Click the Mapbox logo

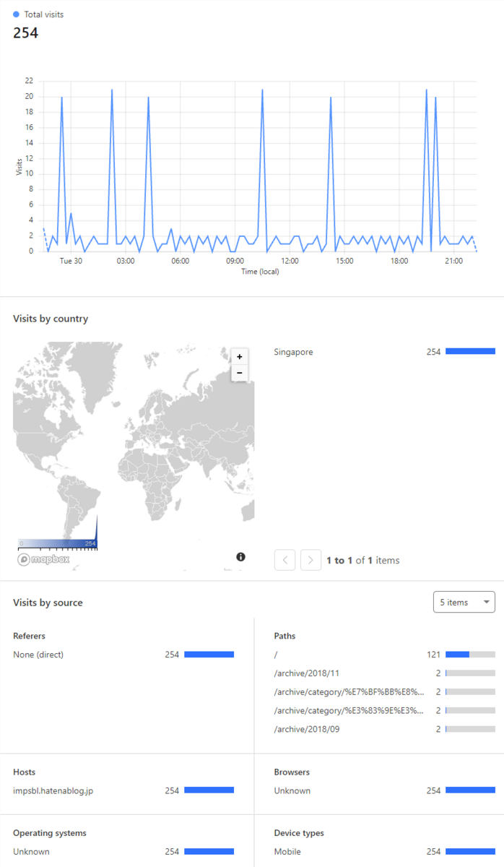click(x=45, y=560)
